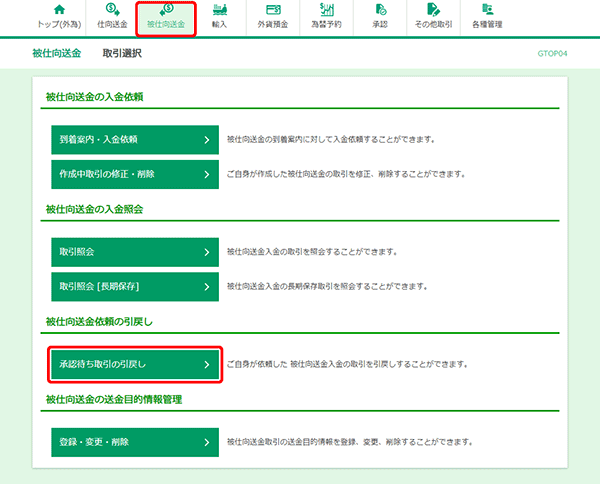The image size is (600, 484).
Task: Open the 為替予約 menu label
Action: point(326,24)
